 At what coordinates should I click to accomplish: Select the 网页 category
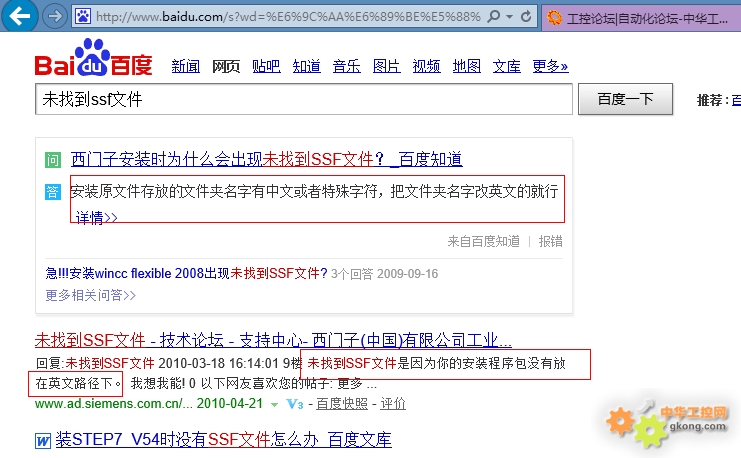tap(225, 66)
